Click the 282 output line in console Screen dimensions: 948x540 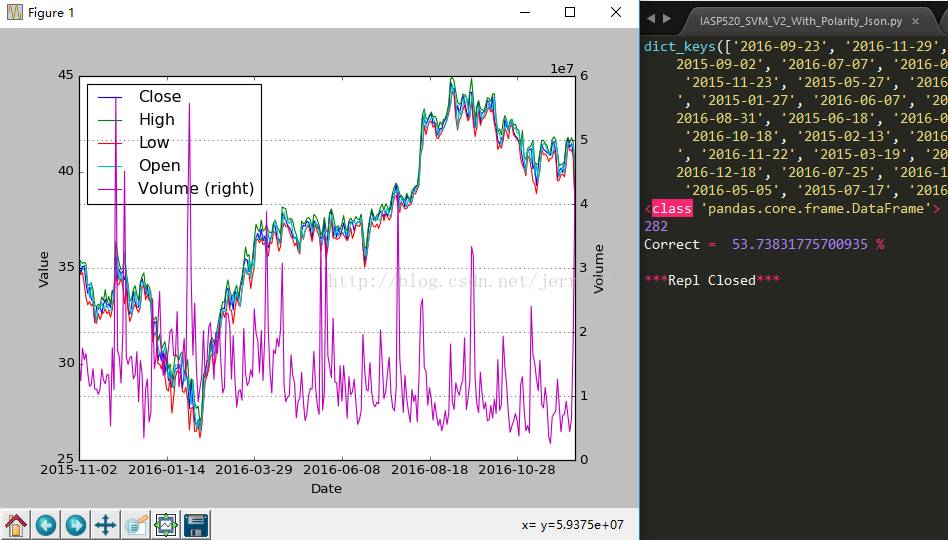[656, 226]
